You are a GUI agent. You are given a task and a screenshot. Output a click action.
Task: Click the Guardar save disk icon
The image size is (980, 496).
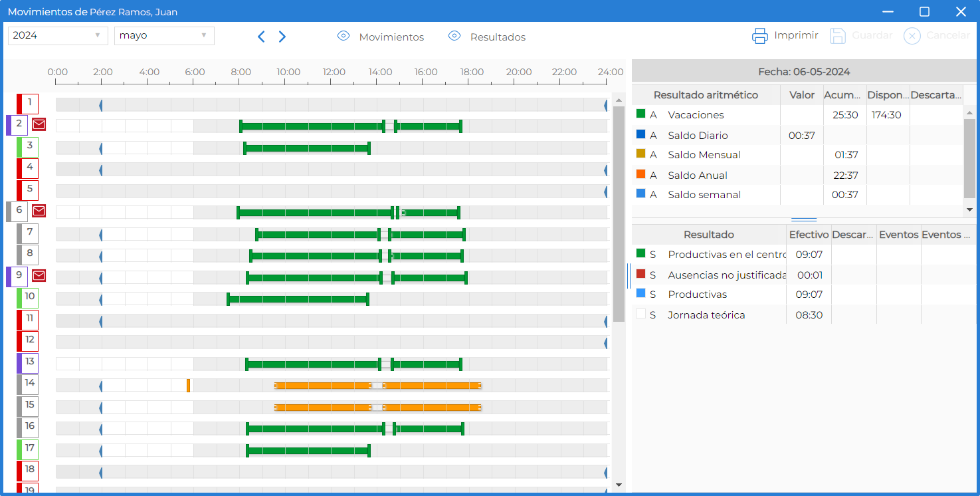point(838,36)
